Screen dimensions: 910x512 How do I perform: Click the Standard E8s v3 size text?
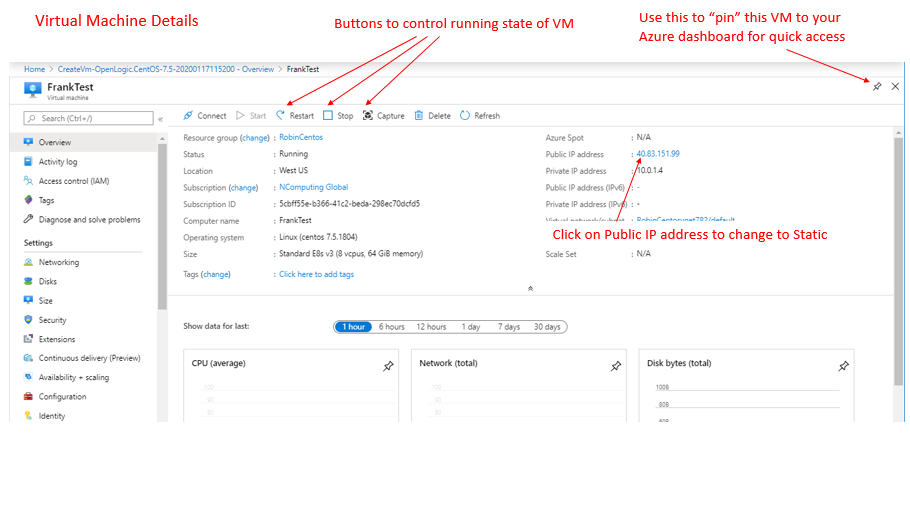coord(351,254)
